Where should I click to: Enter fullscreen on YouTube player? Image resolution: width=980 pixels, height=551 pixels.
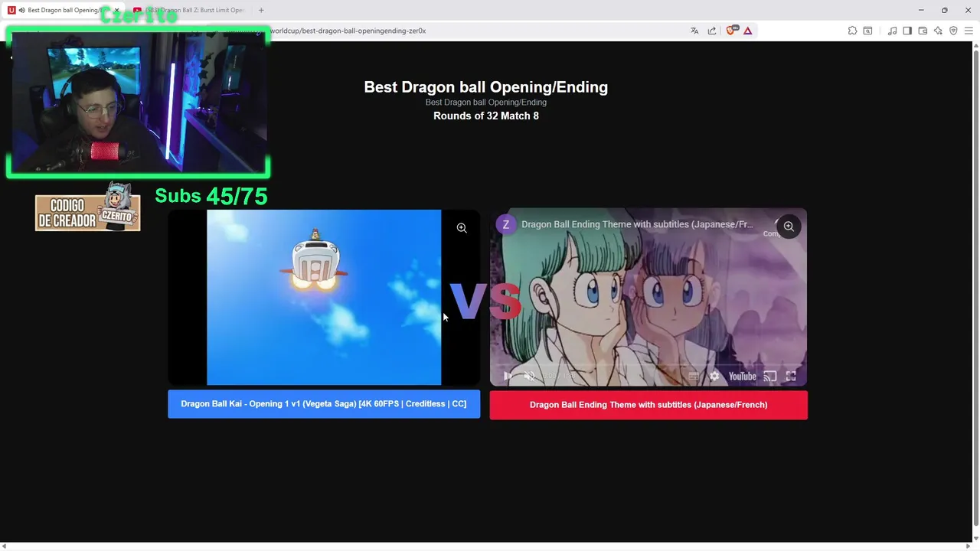point(791,377)
